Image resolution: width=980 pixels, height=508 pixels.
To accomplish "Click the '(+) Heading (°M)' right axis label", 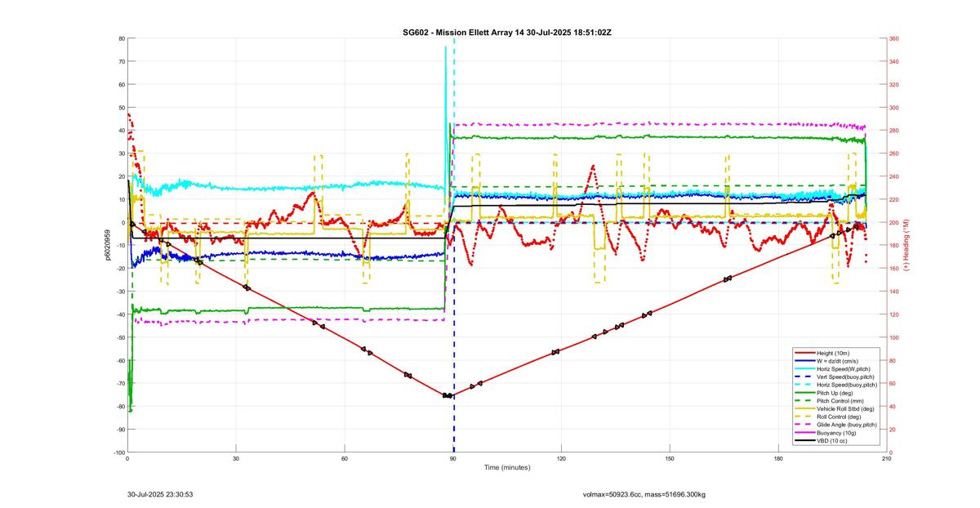I will tap(906, 245).
